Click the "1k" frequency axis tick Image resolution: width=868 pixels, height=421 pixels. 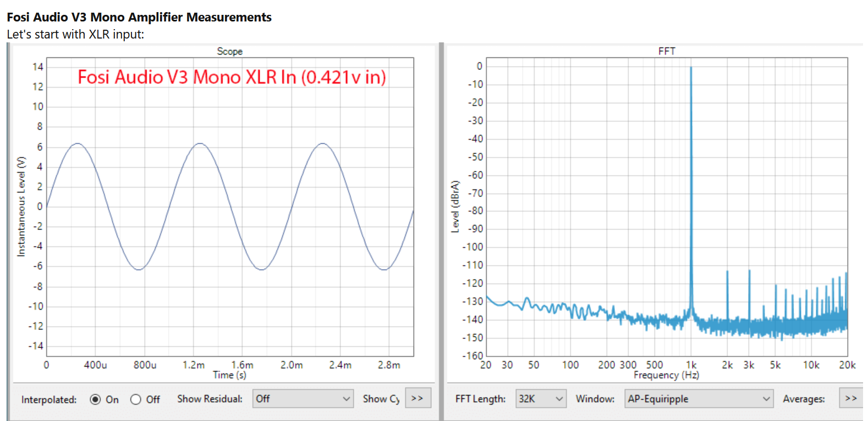pos(691,365)
